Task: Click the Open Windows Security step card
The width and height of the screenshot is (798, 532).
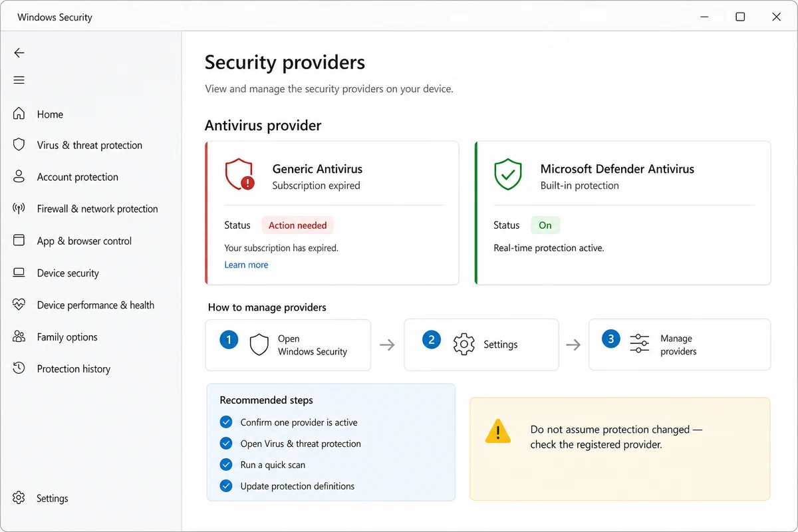Action: [288, 344]
